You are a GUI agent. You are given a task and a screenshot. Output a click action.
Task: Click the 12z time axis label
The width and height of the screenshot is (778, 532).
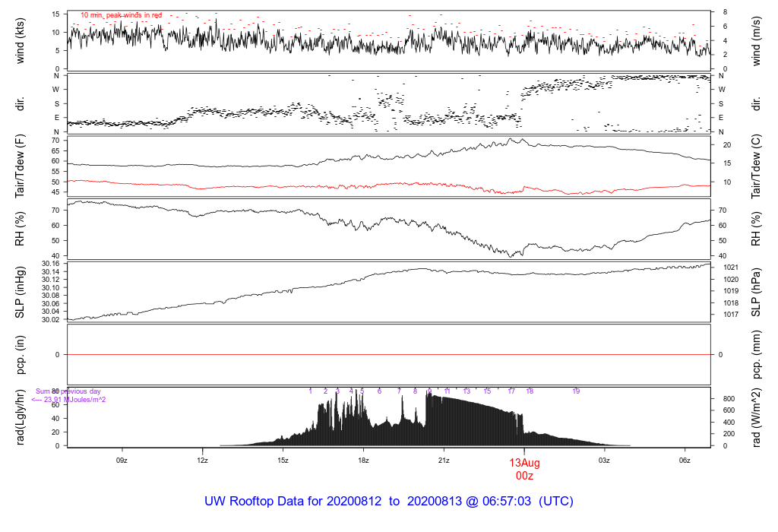[202, 461]
